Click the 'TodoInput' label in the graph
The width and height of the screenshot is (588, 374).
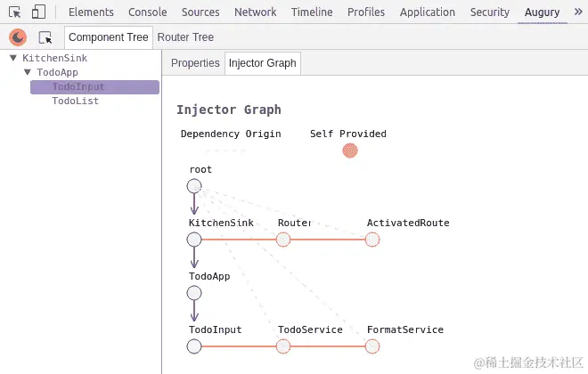(x=216, y=329)
